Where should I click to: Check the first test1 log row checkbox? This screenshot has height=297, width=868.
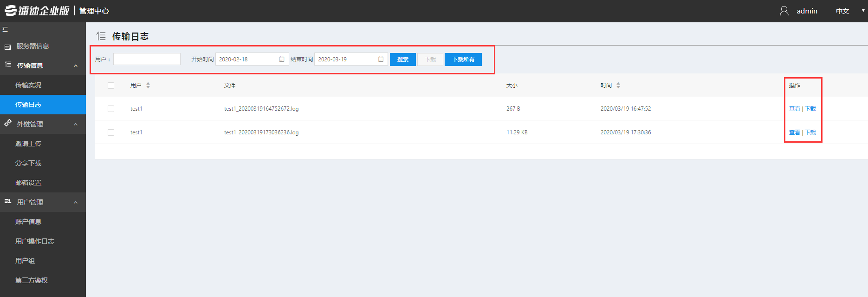(x=111, y=109)
